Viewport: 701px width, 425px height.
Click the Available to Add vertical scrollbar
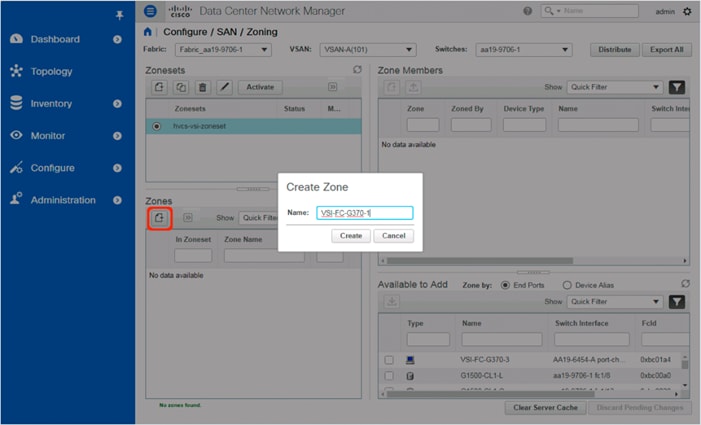point(684,364)
